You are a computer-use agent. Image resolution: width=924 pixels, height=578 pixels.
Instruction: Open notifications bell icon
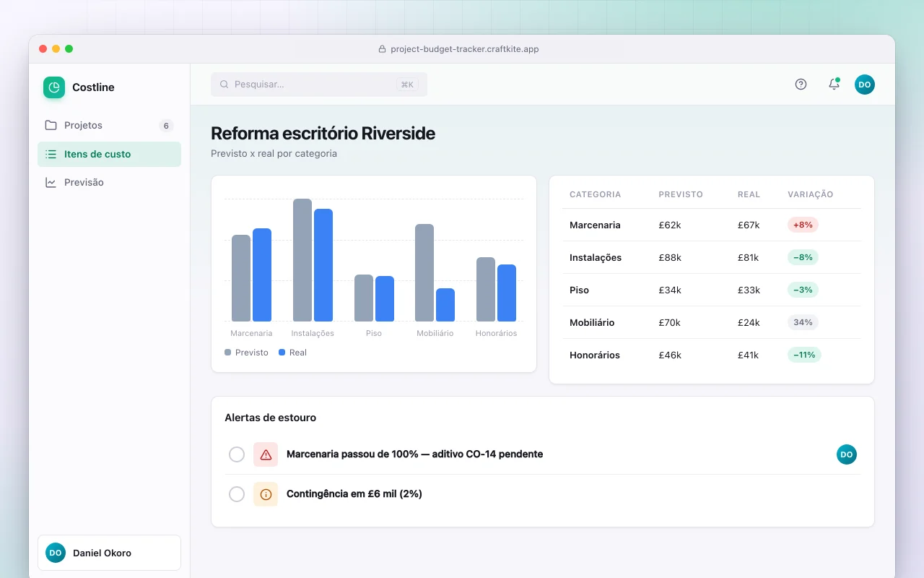(x=834, y=85)
